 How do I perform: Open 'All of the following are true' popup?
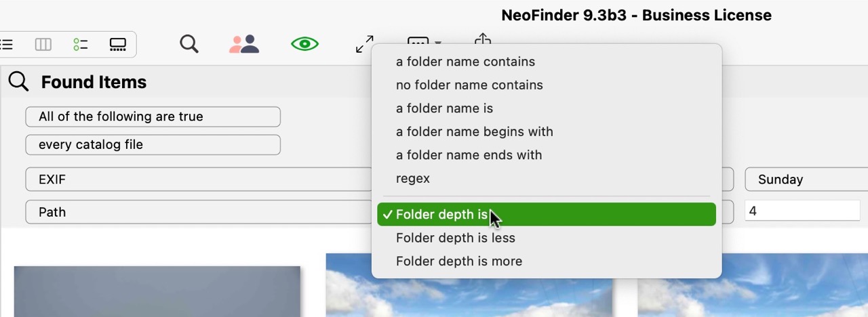click(153, 117)
